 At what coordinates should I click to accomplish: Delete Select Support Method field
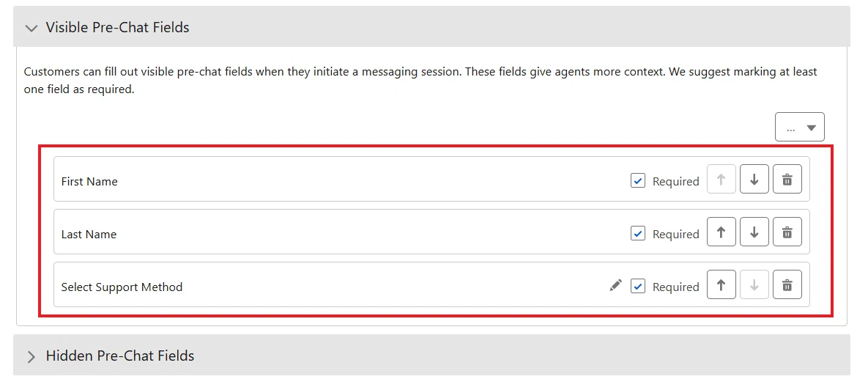(x=787, y=284)
